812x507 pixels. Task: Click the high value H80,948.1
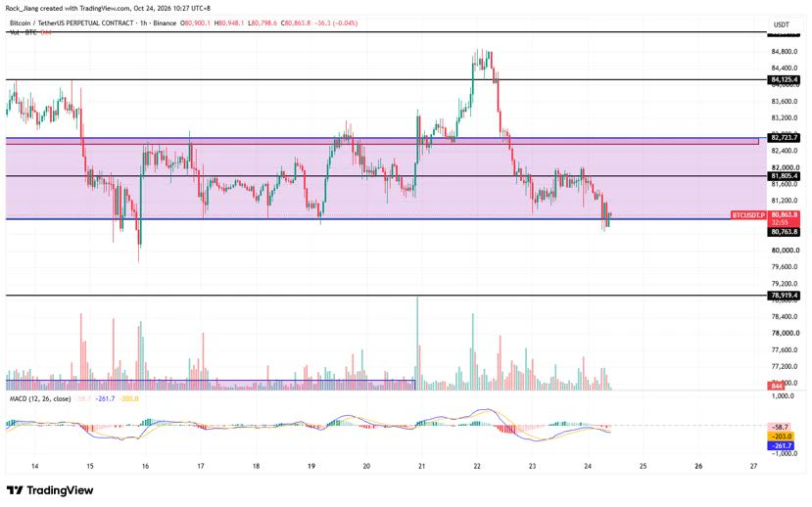click(229, 23)
